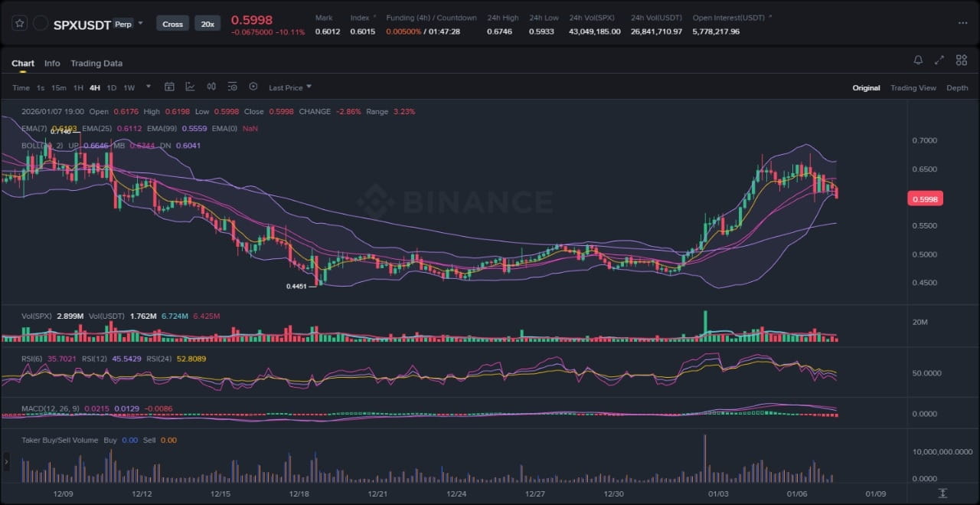Click the current price tag 0.5998 on axis
This screenshot has height=505, width=980.
925,198
